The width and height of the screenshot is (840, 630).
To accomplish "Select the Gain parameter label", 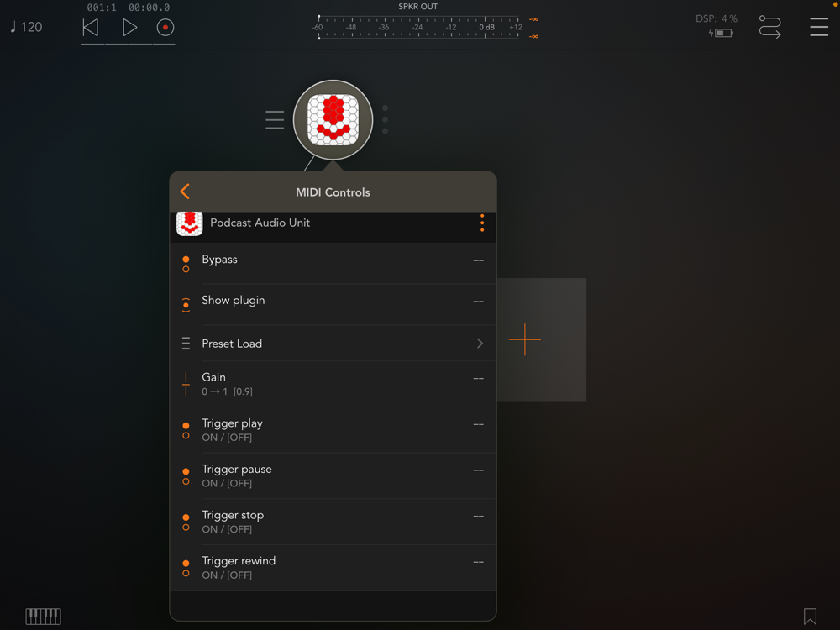I will pyautogui.click(x=213, y=377).
